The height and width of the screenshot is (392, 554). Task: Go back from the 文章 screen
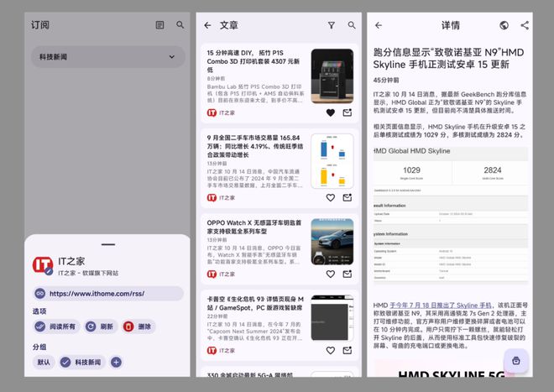[x=208, y=25]
